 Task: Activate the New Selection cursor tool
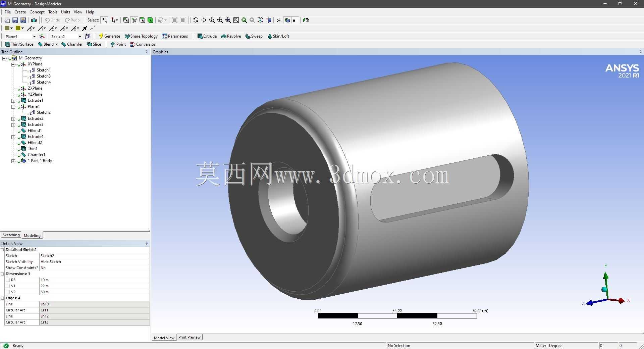click(105, 20)
